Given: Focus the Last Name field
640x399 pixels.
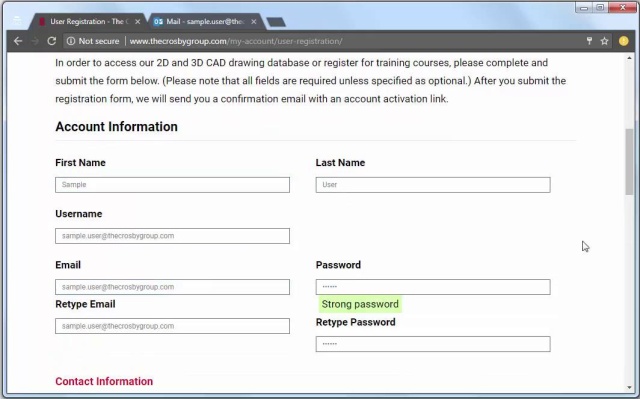Looking at the screenshot, I should [x=433, y=185].
